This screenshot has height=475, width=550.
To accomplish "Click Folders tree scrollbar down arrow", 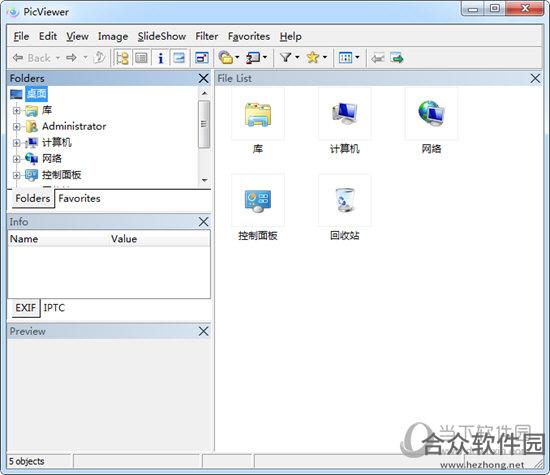I will [204, 180].
